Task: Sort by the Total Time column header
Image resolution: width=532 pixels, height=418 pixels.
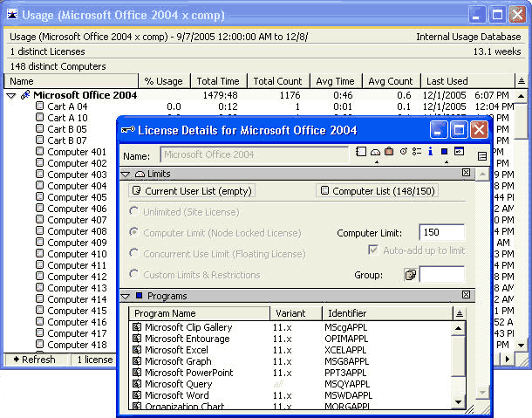Action: [x=219, y=81]
